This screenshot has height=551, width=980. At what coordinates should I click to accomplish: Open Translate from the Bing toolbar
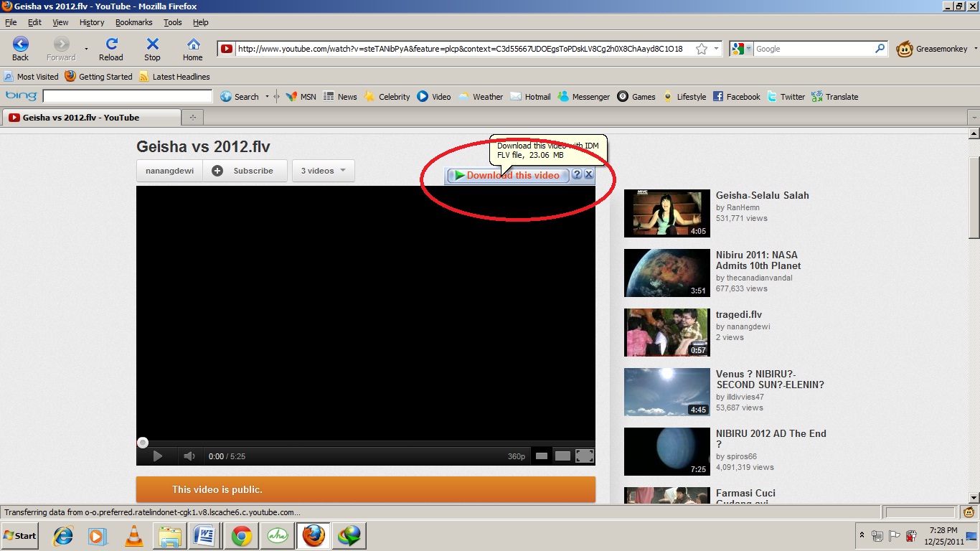[x=834, y=96]
